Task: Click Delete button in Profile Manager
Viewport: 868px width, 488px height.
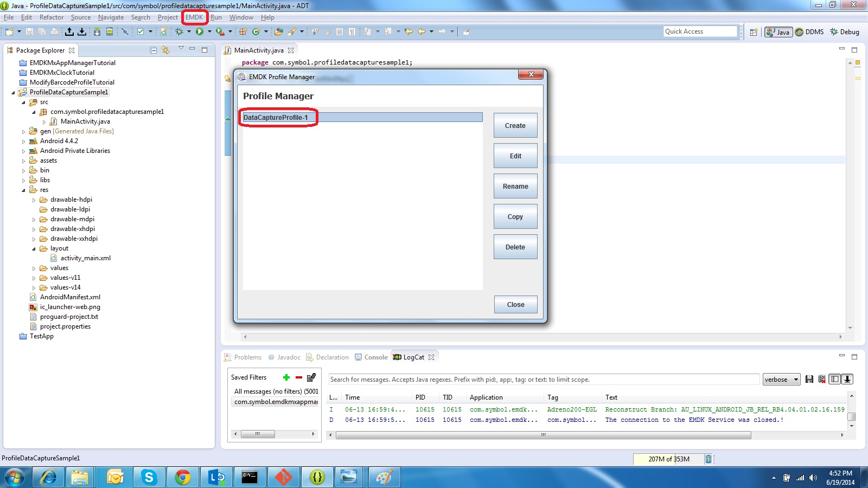Action: pos(515,247)
